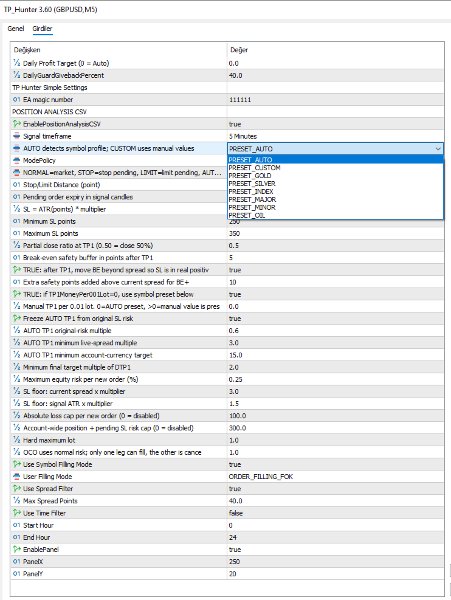
Task: Click the SL = ATR multiplier icon
Action: click(x=16, y=209)
